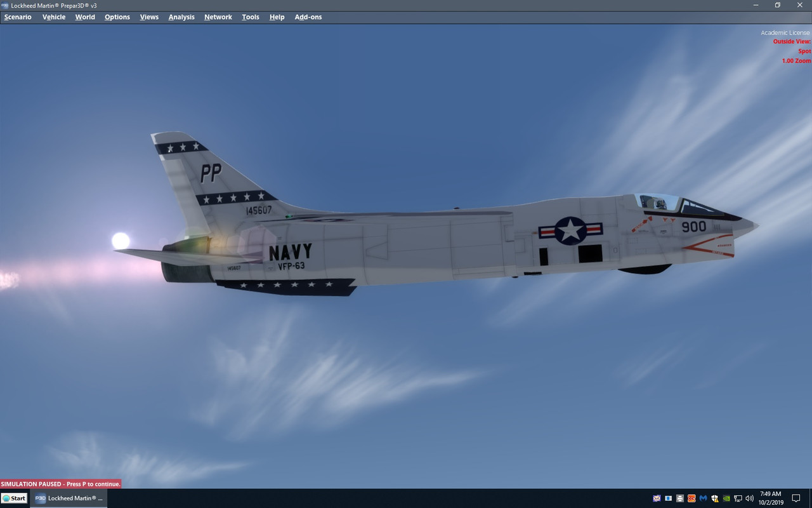Click the Simulation Paused message
Viewport: 812px width, 508px height.
click(61, 484)
